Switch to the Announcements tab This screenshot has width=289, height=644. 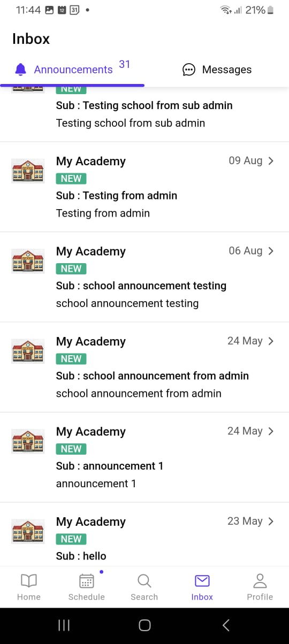[x=72, y=70]
